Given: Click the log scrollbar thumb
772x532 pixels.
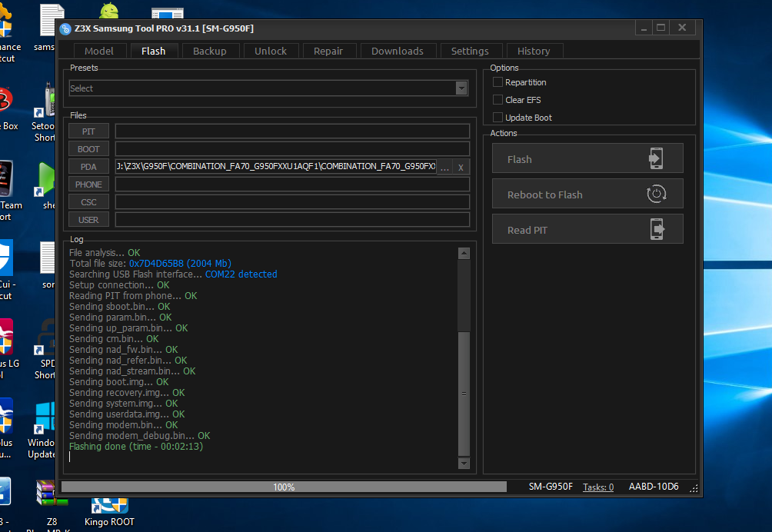Looking at the screenshot, I should click(x=464, y=394).
